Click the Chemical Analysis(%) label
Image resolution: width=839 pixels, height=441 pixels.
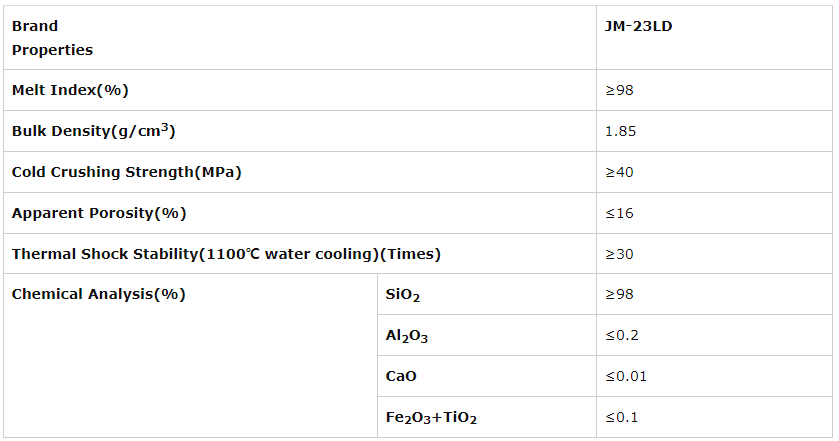pos(98,294)
